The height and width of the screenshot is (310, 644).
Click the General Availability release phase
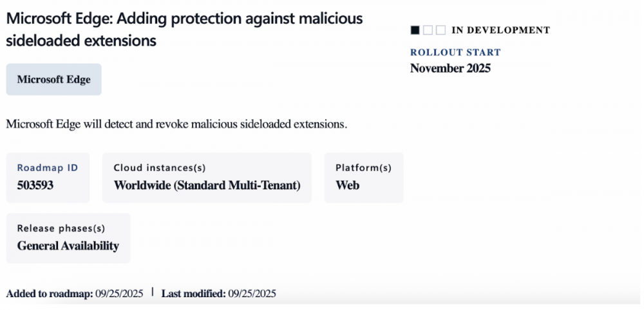coord(68,246)
